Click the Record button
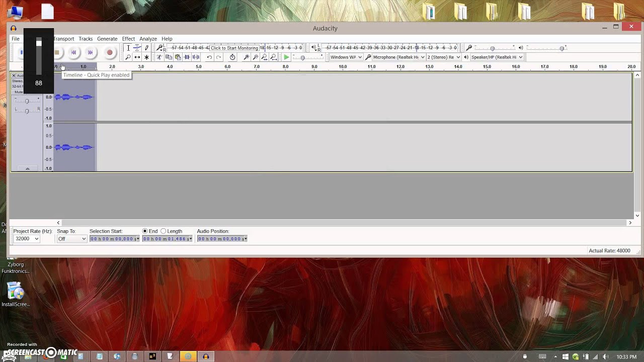This screenshot has height=362, width=644. 109,52
